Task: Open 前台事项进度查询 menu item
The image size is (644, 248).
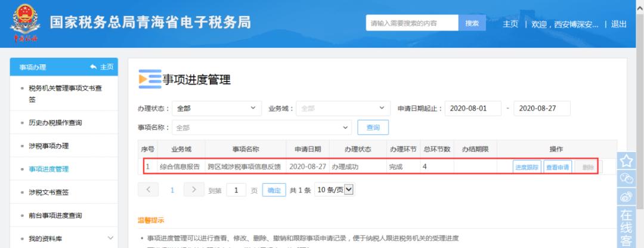Action: pos(55,215)
